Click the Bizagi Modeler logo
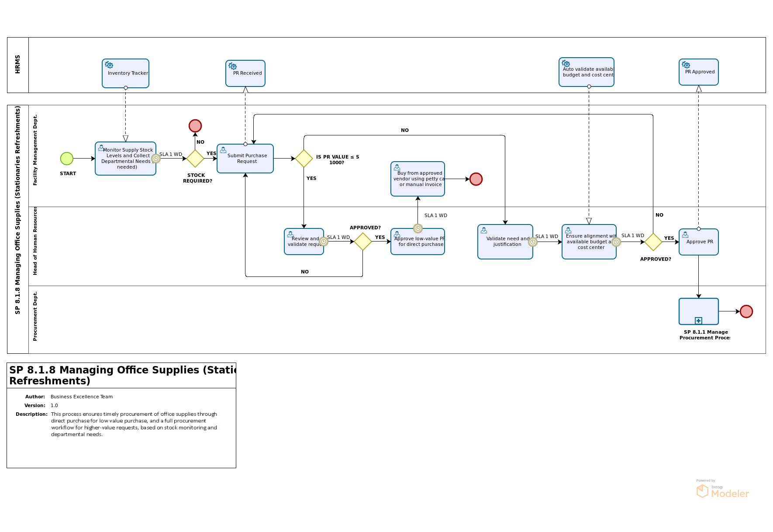The image size is (773, 532). pyautogui.click(x=722, y=490)
